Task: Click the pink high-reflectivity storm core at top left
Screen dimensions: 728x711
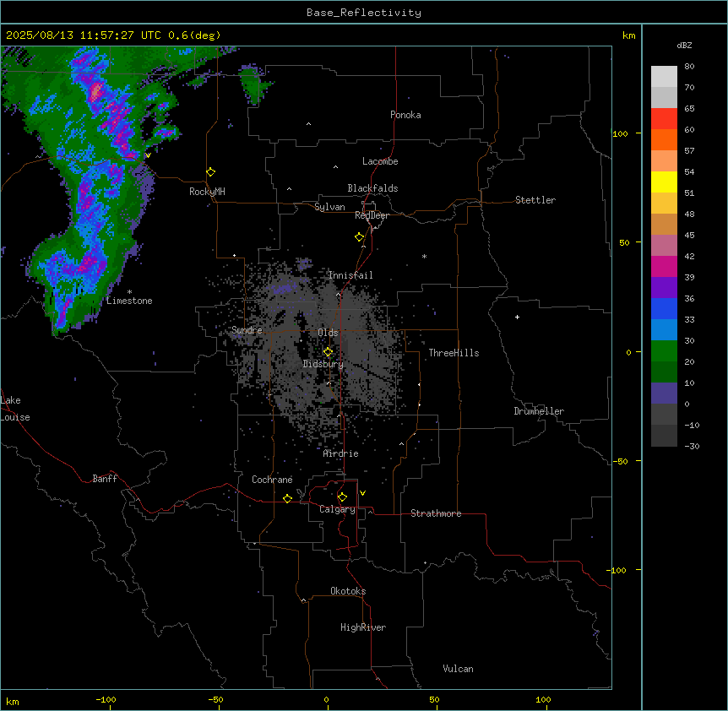Action: click(96, 90)
